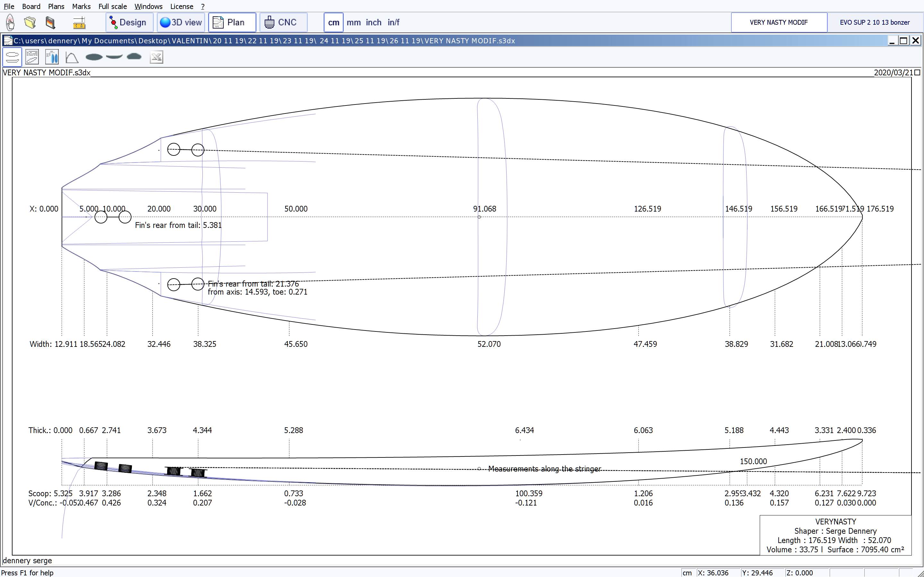The height and width of the screenshot is (577, 924).
Task: Click the Excel export icon
Action: [157, 57]
